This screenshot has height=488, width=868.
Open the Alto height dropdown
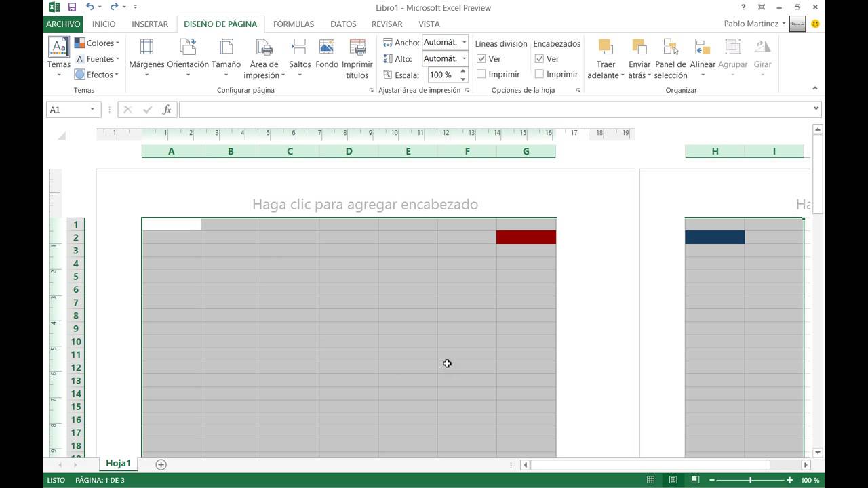(464, 58)
